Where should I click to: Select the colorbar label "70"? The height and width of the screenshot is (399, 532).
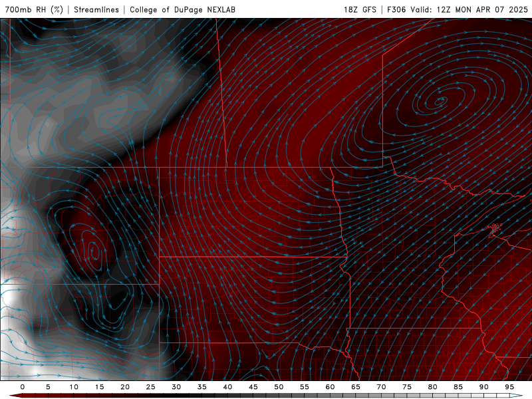pos(381,387)
